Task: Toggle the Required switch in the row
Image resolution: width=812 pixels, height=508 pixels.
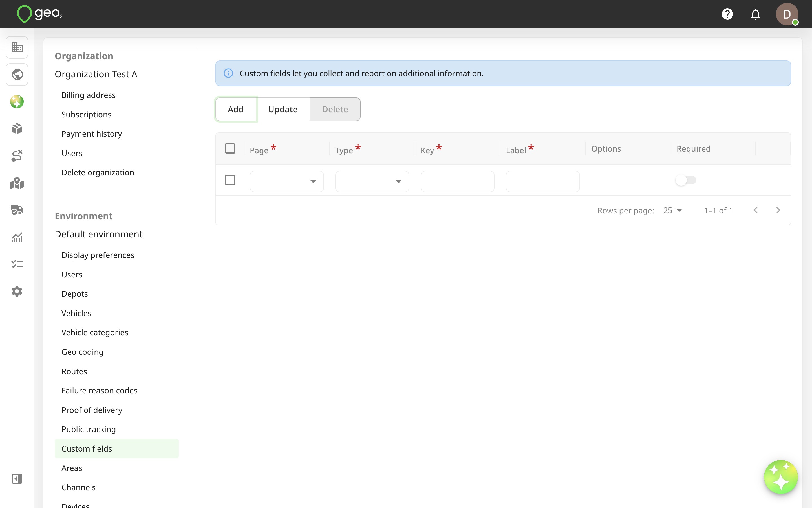Action: click(x=685, y=180)
